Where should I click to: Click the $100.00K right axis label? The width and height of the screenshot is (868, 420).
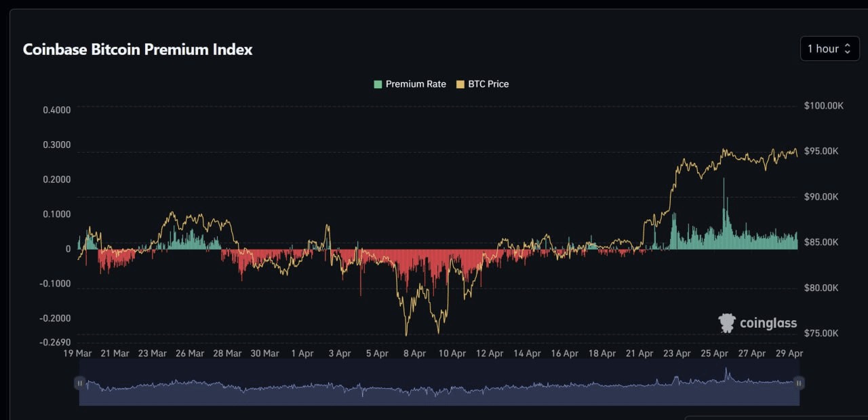(x=823, y=106)
